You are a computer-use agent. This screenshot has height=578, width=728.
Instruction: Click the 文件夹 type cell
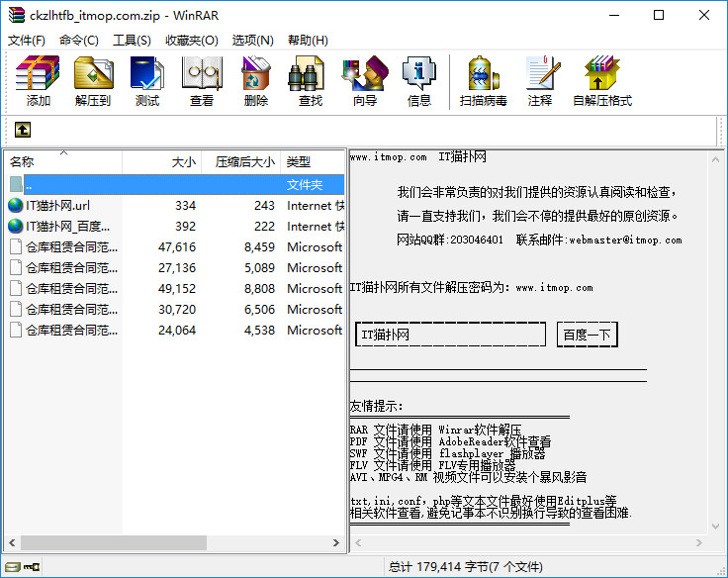[x=305, y=184]
